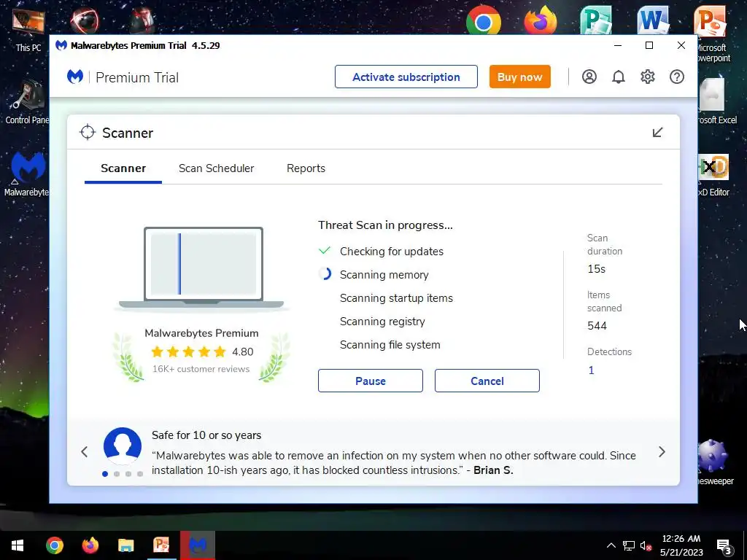Click the detections count 1
This screenshot has height=560, width=747.
coord(591,370)
